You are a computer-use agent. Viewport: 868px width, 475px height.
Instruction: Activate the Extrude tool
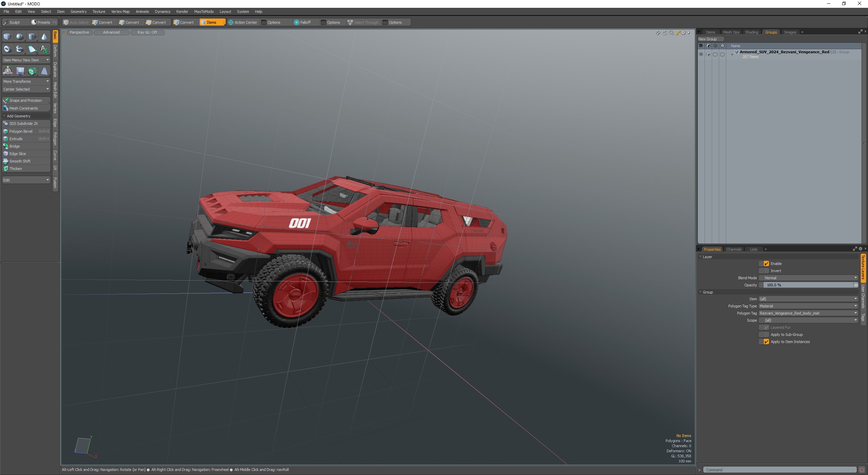(x=26, y=139)
